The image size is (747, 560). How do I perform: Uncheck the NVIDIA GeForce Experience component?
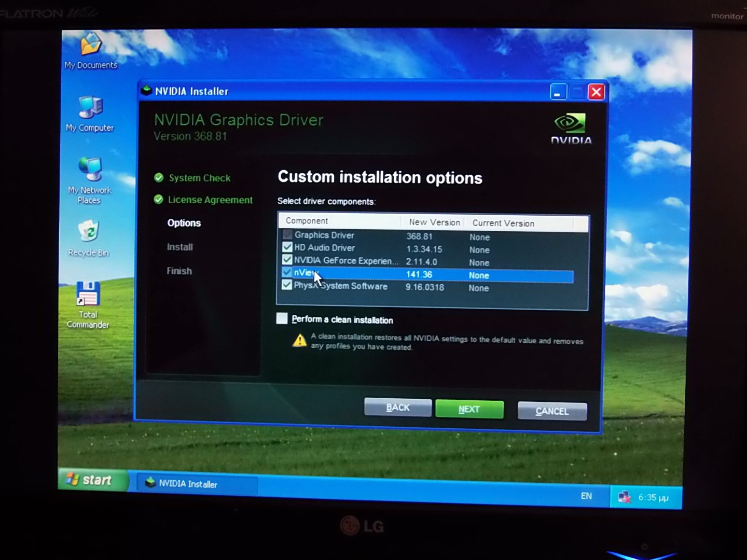point(287,260)
